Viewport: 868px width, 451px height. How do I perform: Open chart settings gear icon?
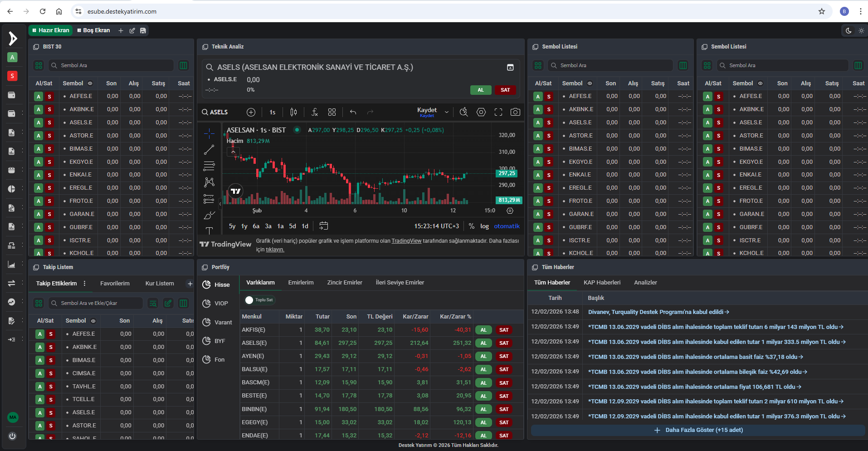tap(481, 112)
